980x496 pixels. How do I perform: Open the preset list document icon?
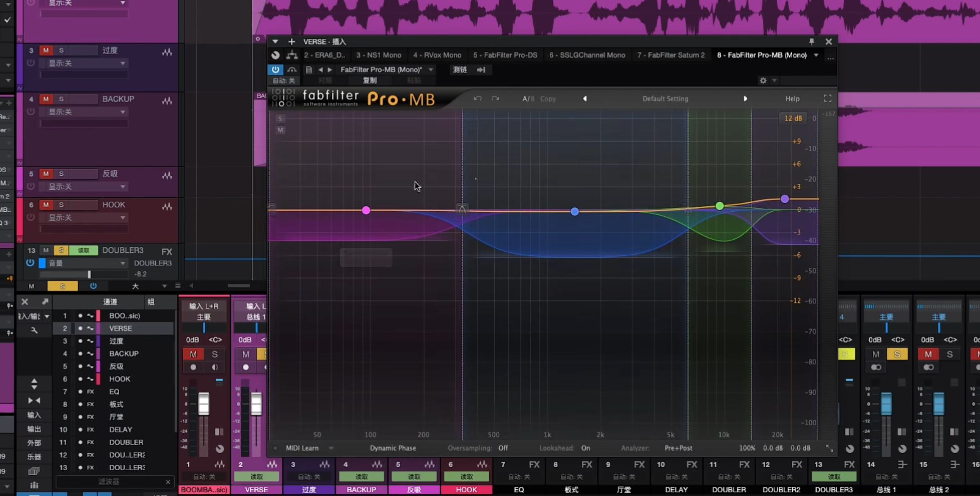[x=309, y=70]
